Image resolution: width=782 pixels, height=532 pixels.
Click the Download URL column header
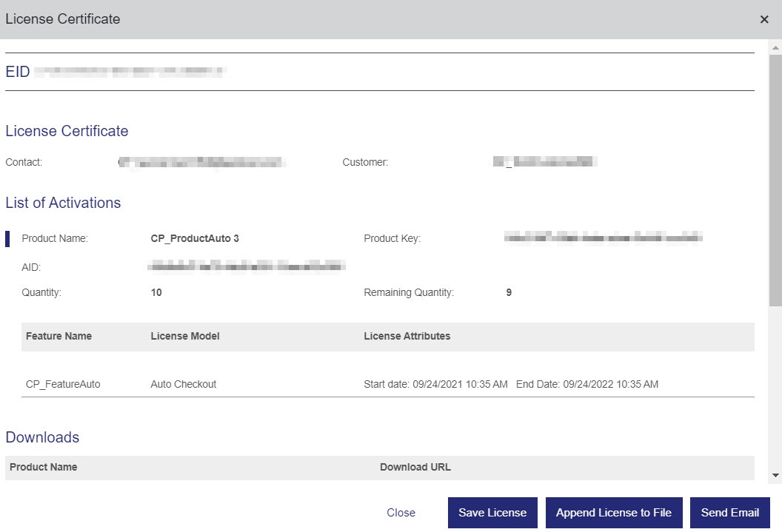coord(415,467)
